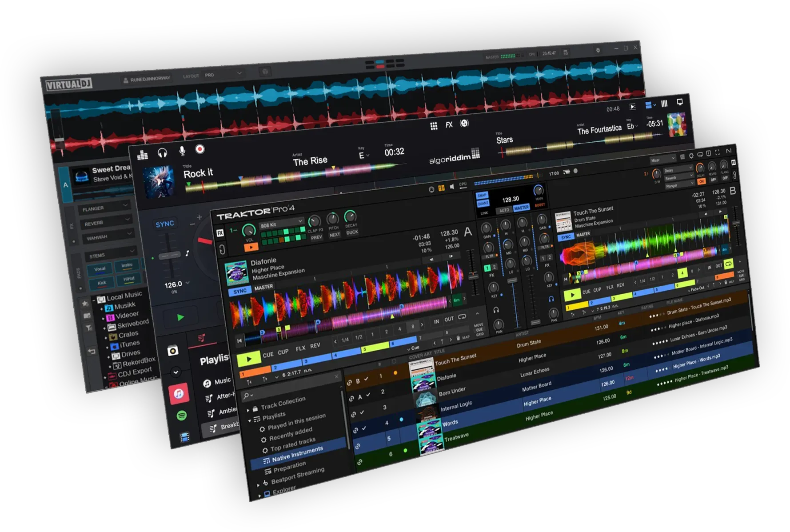Open Preparation in Traktor browser tree
The image size is (790, 532).
(289, 467)
